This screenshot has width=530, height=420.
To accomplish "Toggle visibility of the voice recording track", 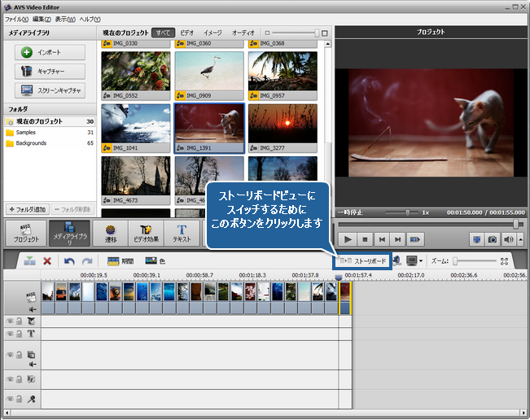I will click(11, 399).
